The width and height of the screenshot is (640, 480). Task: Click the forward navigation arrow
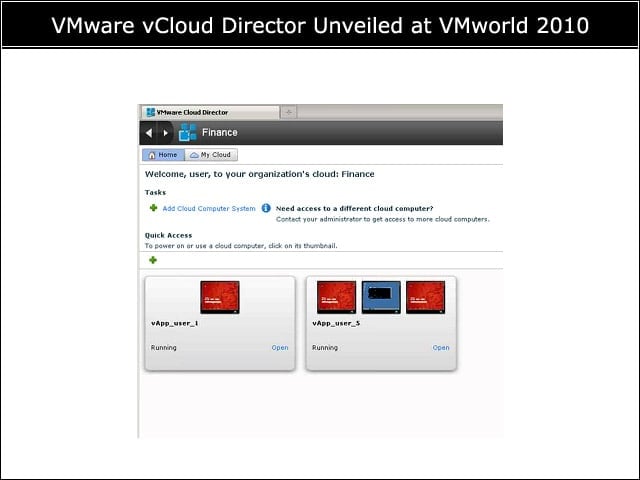[x=165, y=133]
